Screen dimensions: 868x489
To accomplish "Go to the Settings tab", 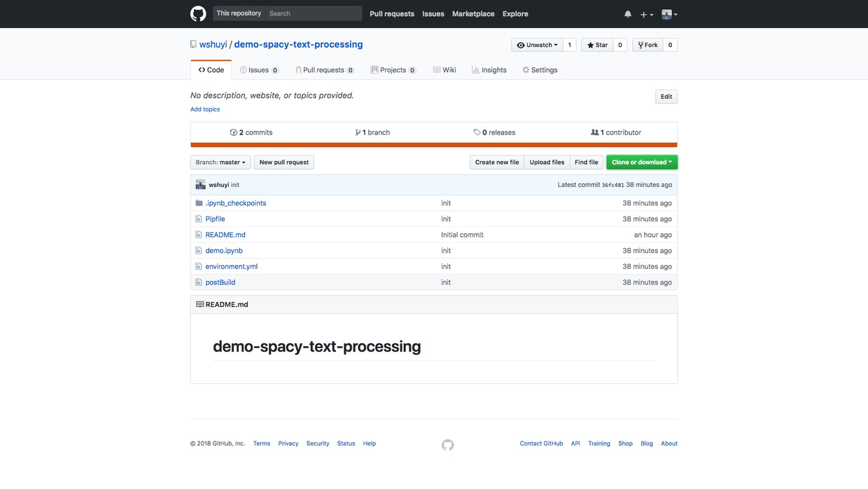I will [x=540, y=70].
